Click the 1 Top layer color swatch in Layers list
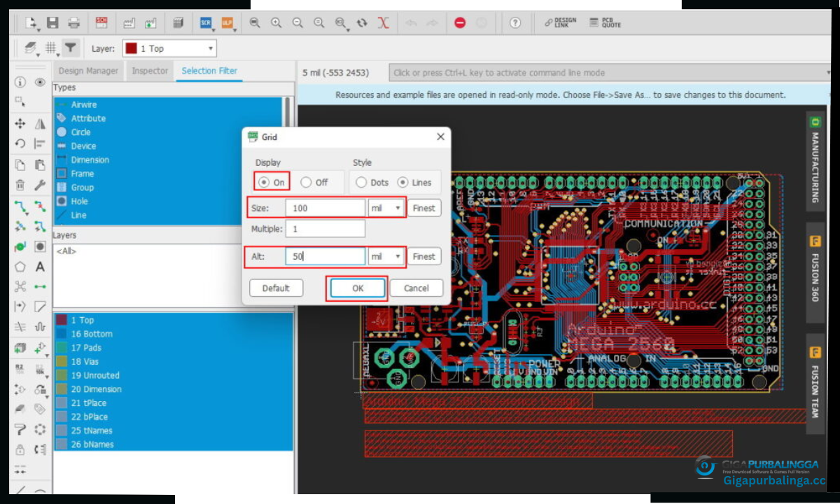Viewport: 840px width, 504px height. (x=61, y=320)
